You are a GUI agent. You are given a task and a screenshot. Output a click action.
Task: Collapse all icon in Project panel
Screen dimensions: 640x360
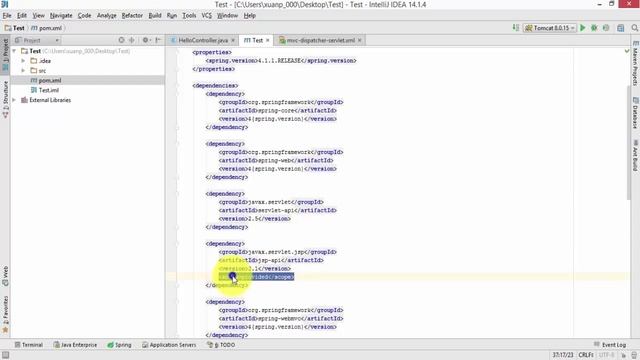[131, 40]
